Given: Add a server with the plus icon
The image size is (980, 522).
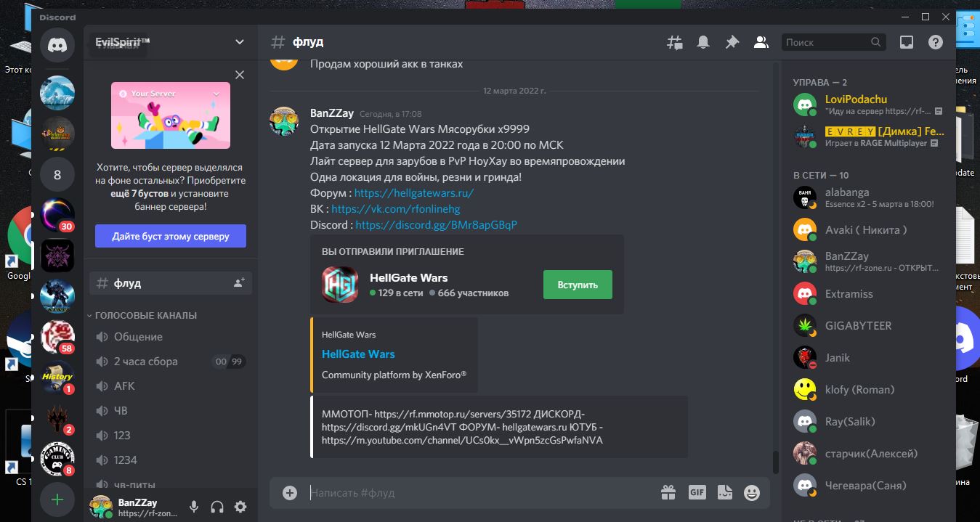Looking at the screenshot, I should point(57,499).
